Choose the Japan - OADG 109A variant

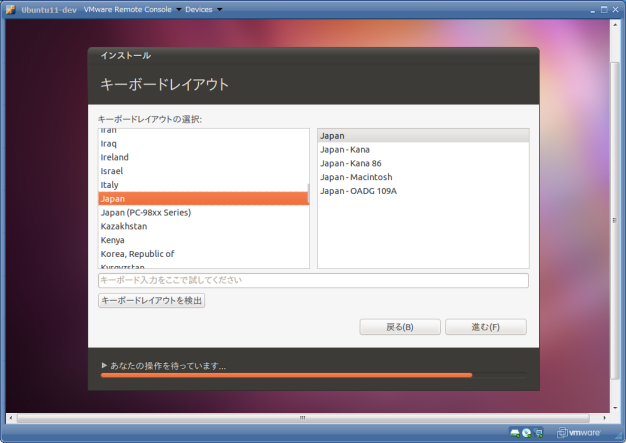(423, 191)
